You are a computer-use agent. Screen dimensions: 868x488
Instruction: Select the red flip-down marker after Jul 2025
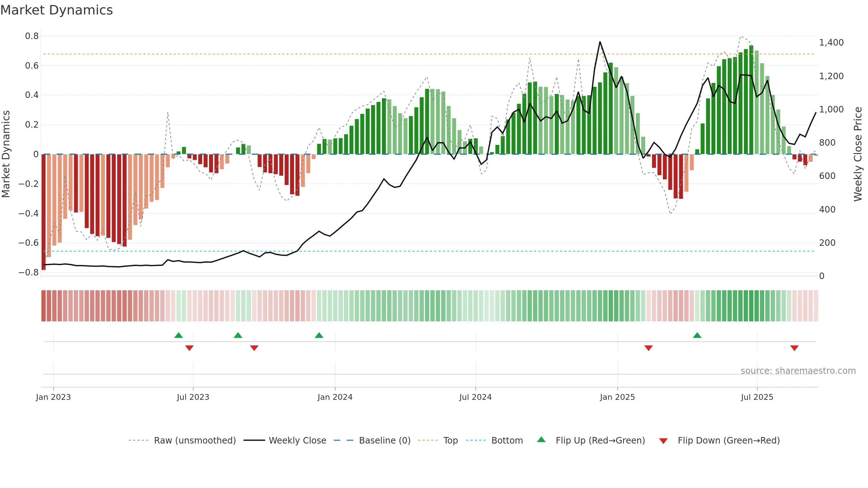[x=795, y=348]
